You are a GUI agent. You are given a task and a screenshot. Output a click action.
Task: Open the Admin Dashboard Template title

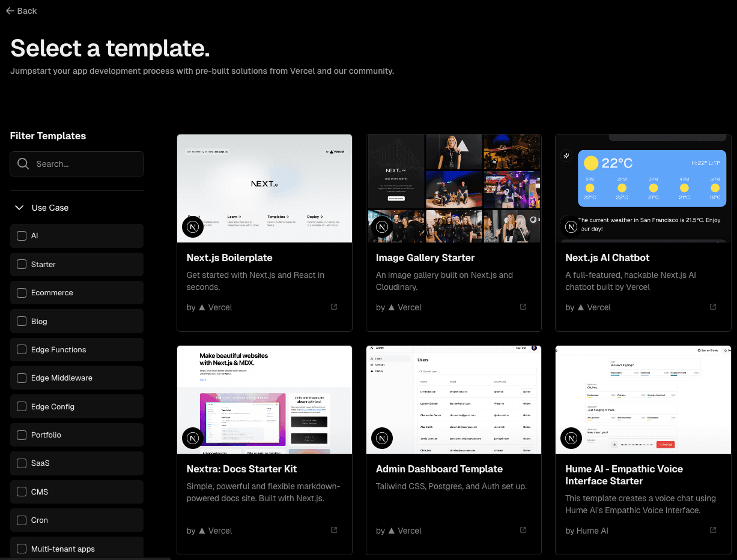(439, 469)
